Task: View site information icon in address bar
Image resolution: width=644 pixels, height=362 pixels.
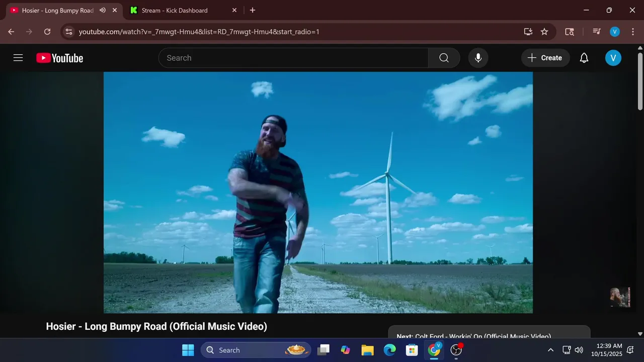Action: pyautogui.click(x=69, y=32)
